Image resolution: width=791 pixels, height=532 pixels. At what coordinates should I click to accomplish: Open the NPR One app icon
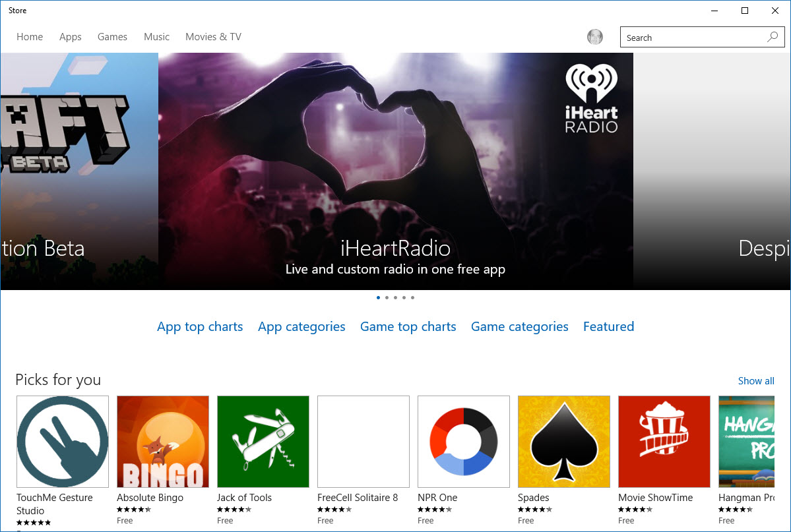[x=464, y=441]
